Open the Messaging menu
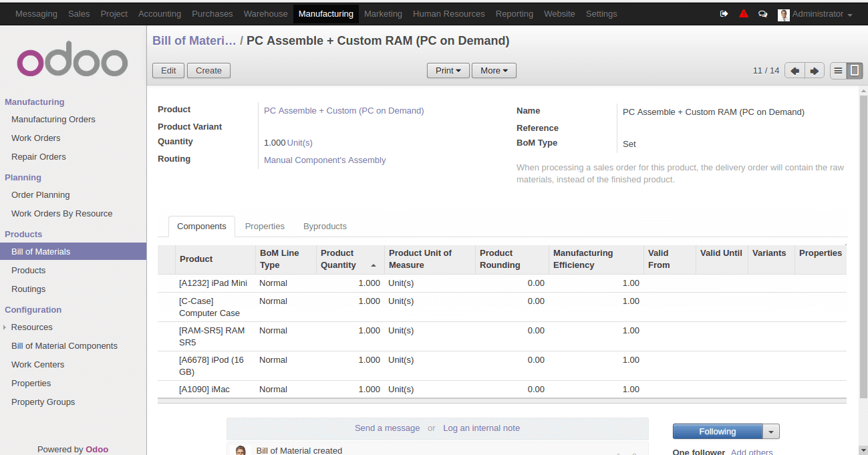Screen dimensions: 868x455 [x=36, y=14]
